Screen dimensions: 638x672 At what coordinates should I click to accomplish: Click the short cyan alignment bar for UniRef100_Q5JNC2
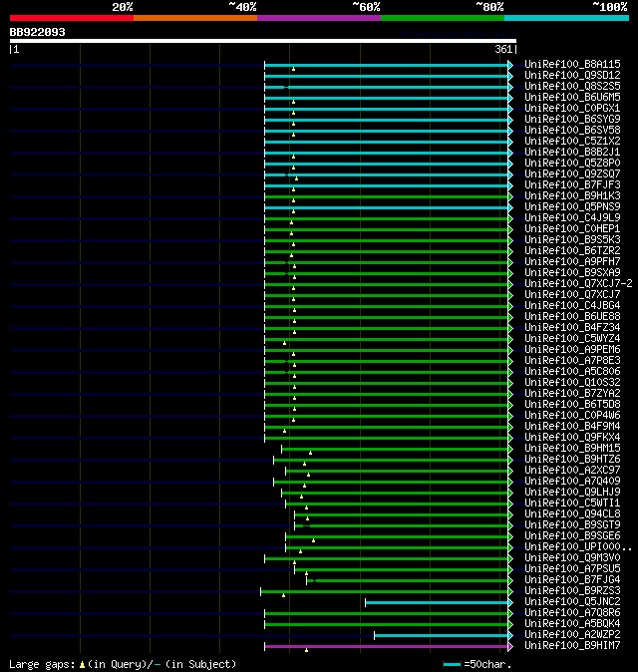click(437, 603)
